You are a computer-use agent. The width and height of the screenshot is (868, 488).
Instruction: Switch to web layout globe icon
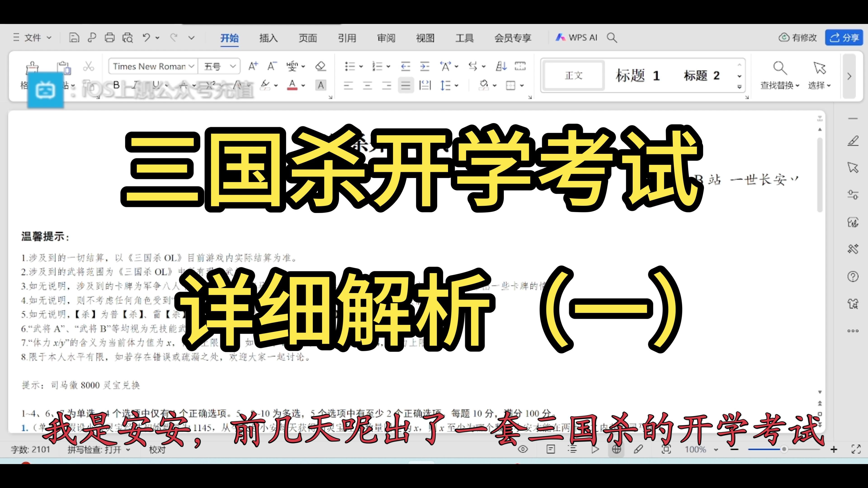click(616, 449)
